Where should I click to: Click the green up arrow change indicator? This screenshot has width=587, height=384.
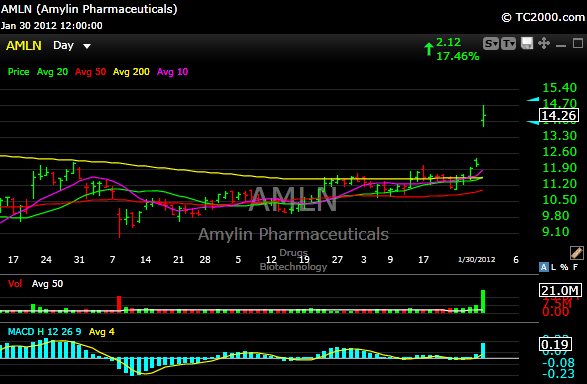pyautogui.click(x=429, y=49)
